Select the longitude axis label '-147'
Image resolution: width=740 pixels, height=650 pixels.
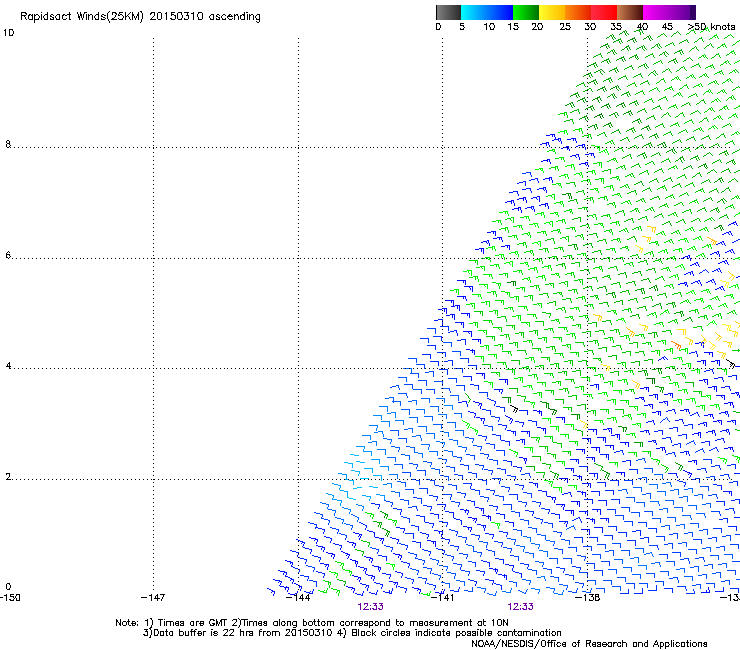[x=153, y=598]
